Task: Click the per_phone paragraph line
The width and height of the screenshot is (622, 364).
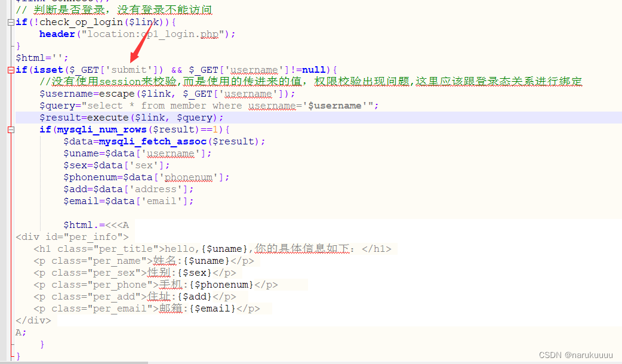Action: coord(155,285)
